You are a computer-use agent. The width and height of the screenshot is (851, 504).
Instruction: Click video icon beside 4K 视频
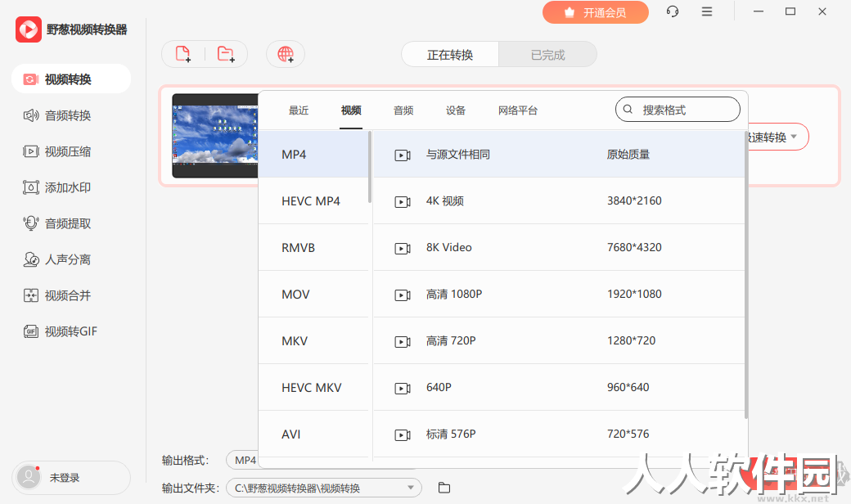[402, 202]
